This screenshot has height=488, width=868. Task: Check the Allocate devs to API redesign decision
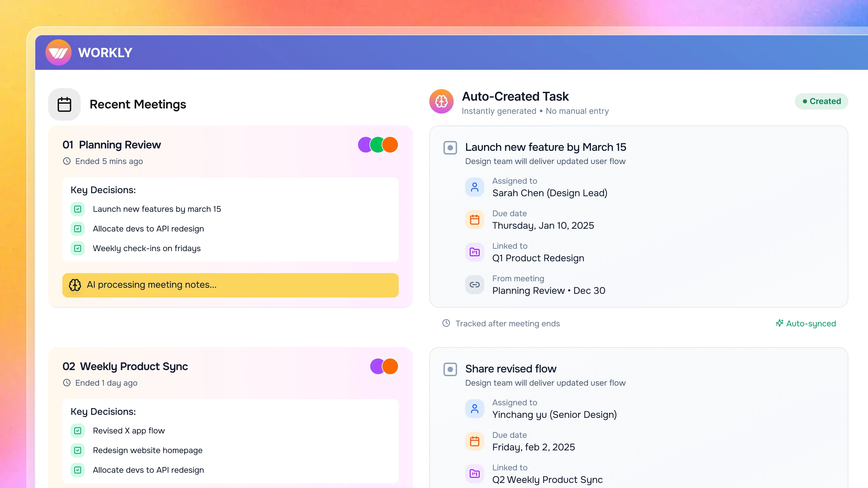[78, 229]
